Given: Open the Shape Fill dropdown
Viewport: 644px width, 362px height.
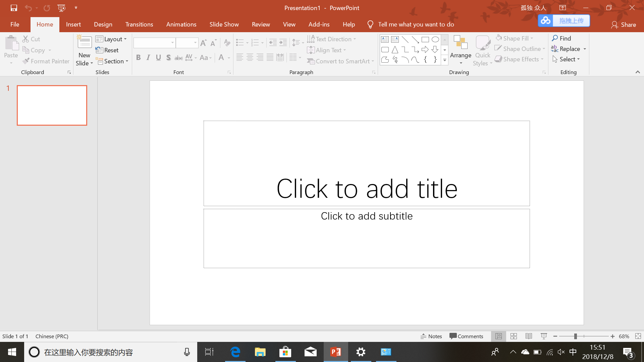Looking at the screenshot, I should click(x=514, y=38).
